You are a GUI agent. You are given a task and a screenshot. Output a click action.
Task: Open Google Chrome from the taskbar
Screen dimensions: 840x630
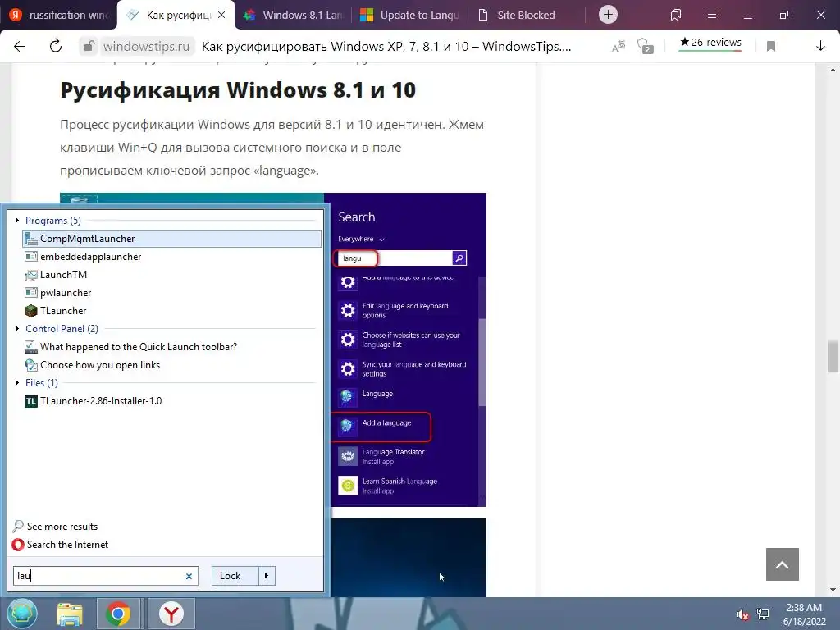pyautogui.click(x=118, y=614)
